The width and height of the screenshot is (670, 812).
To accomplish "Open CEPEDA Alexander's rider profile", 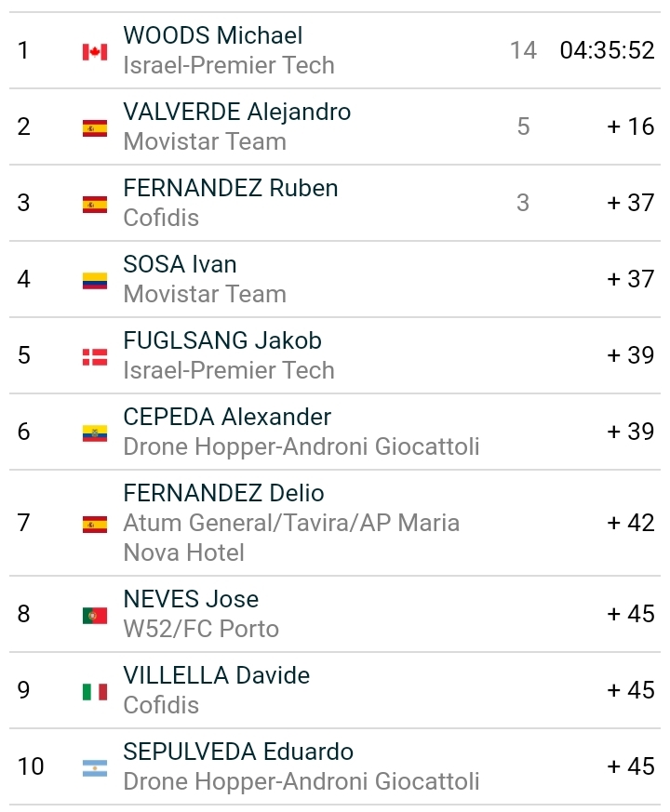I will pos(227,417).
